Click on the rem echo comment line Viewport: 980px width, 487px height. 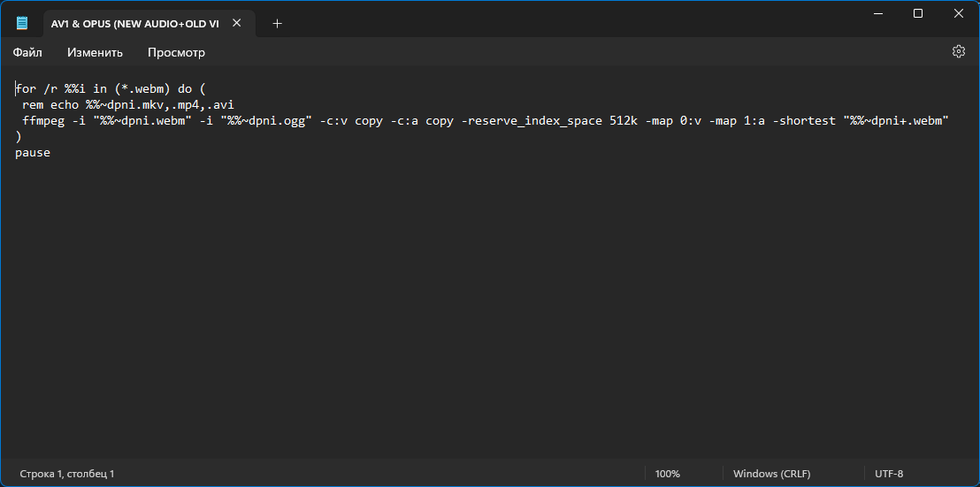(x=128, y=104)
